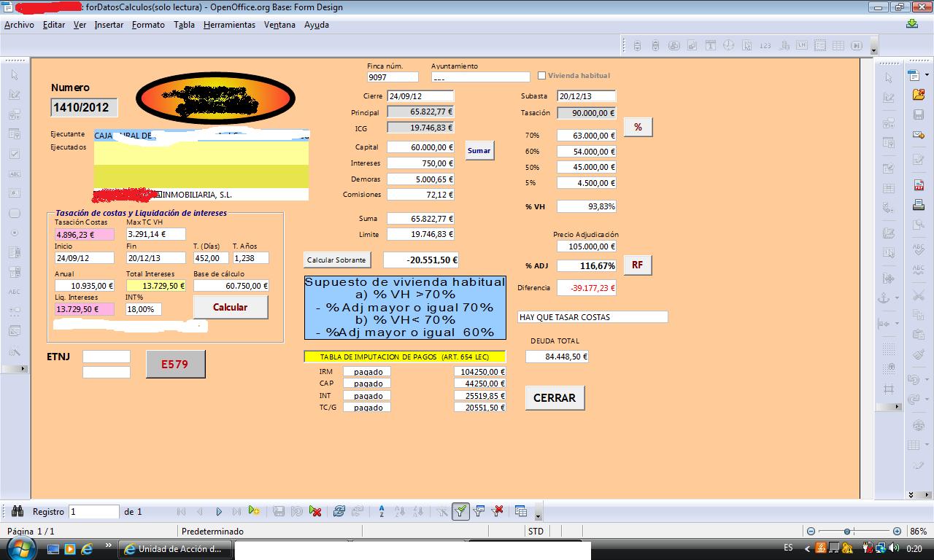
Task: Open the Insertar menu
Action: (x=109, y=25)
